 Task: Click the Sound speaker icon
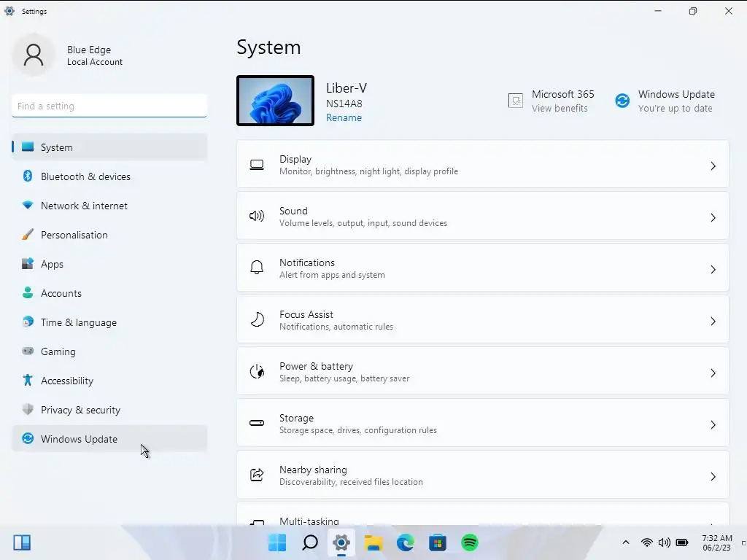pos(257,216)
